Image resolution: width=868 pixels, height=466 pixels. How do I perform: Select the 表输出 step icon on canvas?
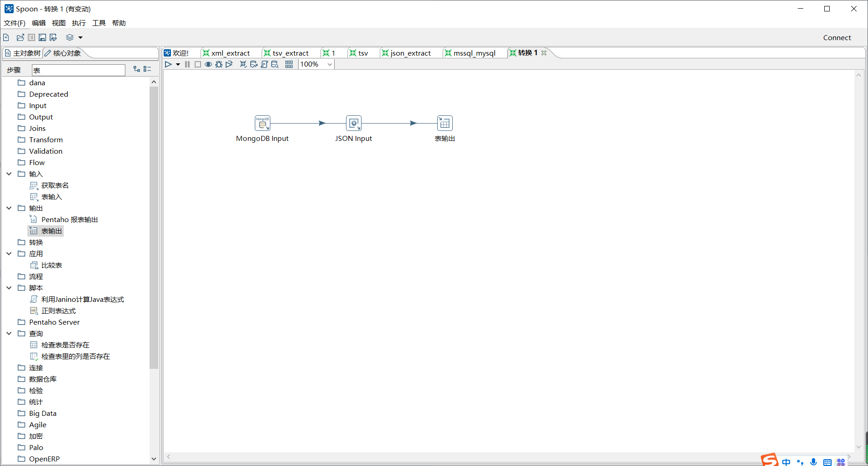[445, 123]
